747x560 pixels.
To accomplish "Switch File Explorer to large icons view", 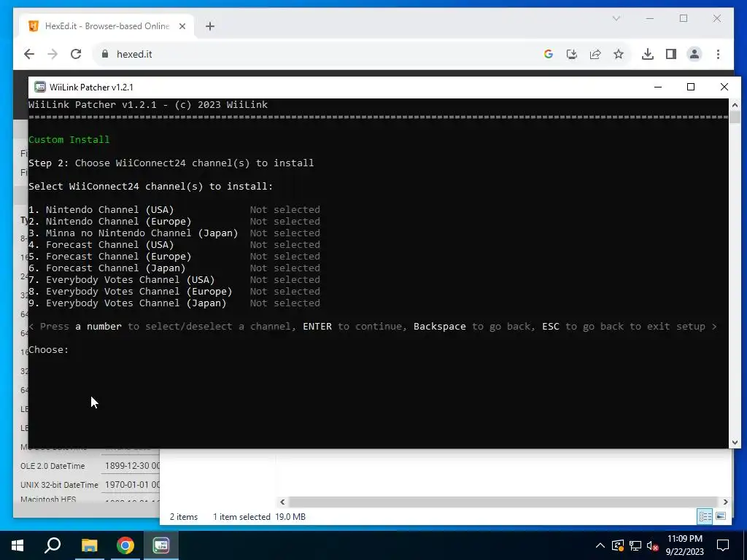I will point(721,516).
